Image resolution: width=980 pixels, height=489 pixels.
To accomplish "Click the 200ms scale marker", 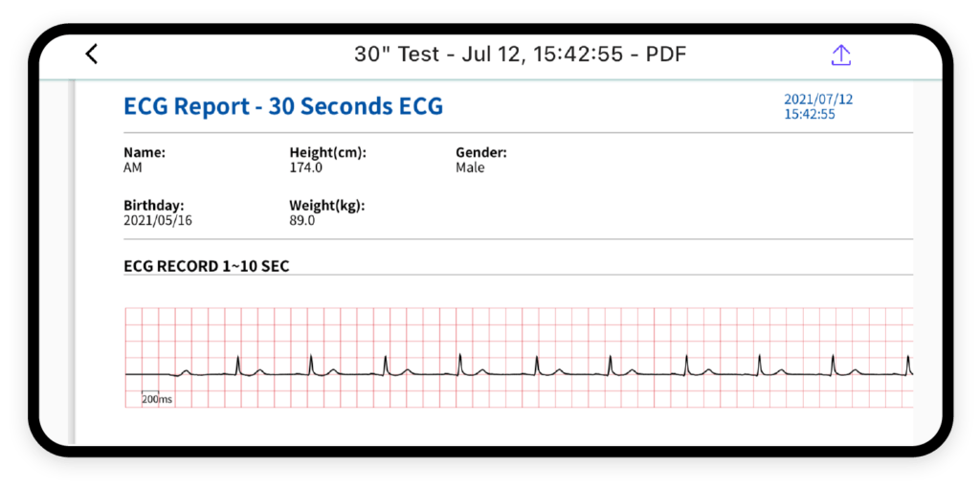I will click(156, 398).
